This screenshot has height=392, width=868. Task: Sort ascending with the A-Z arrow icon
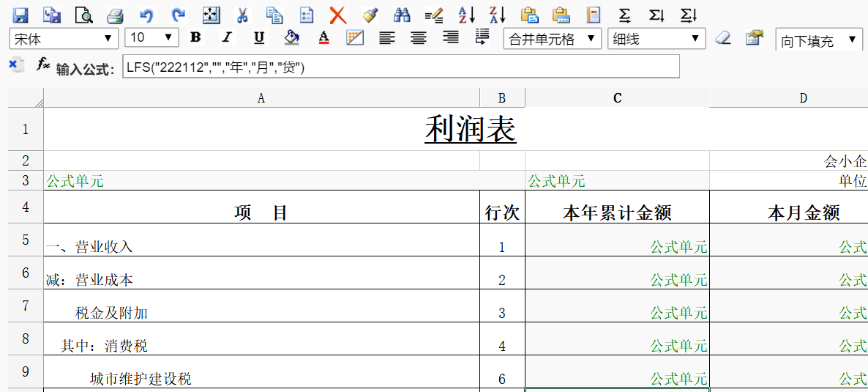467,15
